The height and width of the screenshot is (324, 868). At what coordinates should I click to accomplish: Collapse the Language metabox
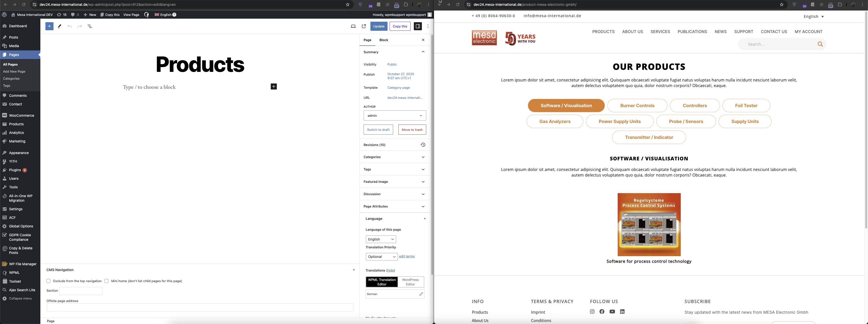click(x=425, y=219)
